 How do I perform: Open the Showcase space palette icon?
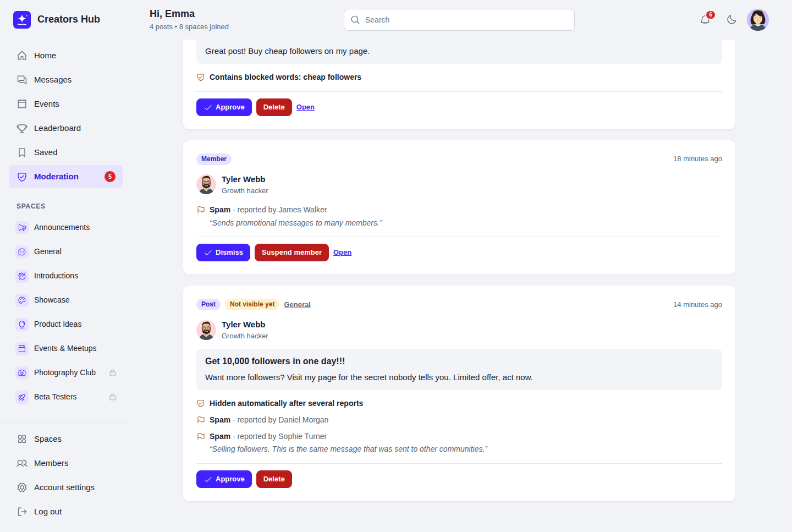pyautogui.click(x=22, y=300)
